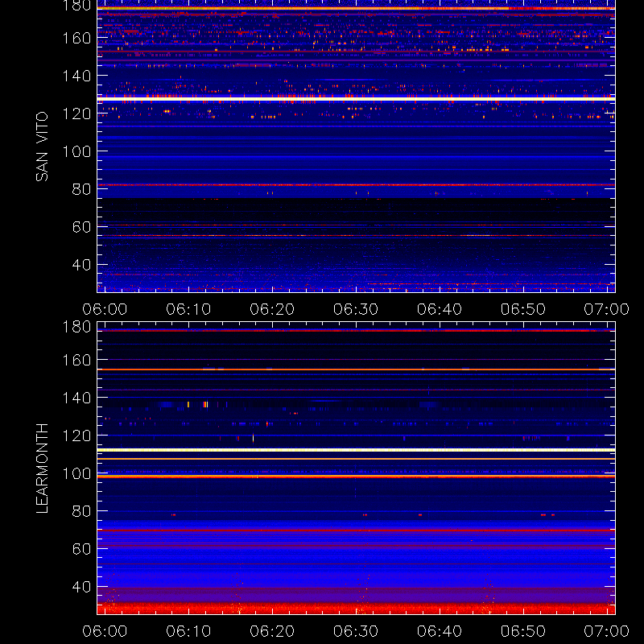This screenshot has height=644, width=644.
Task: Click the LEARMONTH axis title
Action: point(42,469)
